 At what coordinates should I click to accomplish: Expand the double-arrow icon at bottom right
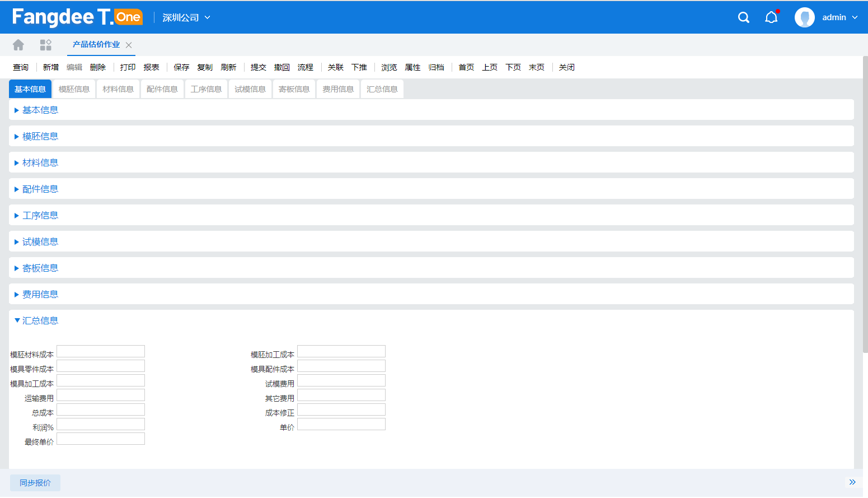(852, 482)
